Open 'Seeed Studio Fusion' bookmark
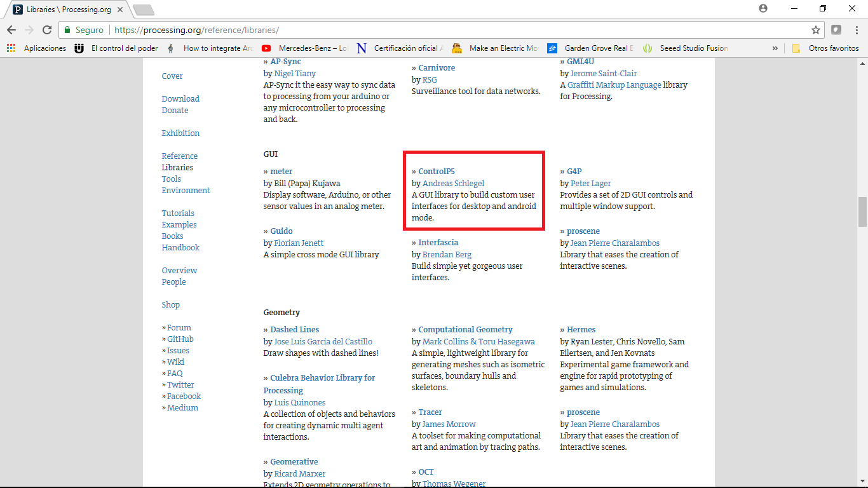 pyautogui.click(x=686, y=48)
